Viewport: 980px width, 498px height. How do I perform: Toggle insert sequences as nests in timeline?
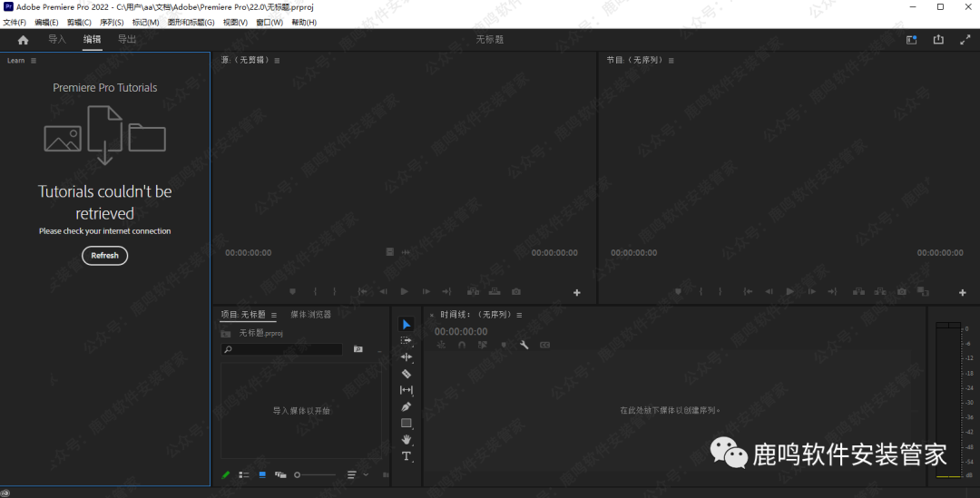click(441, 345)
